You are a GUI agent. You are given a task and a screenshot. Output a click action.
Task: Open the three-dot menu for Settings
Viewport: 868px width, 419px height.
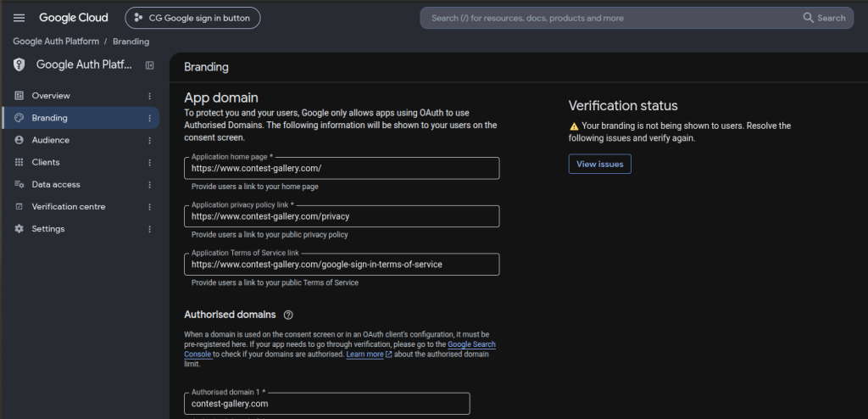[149, 229]
